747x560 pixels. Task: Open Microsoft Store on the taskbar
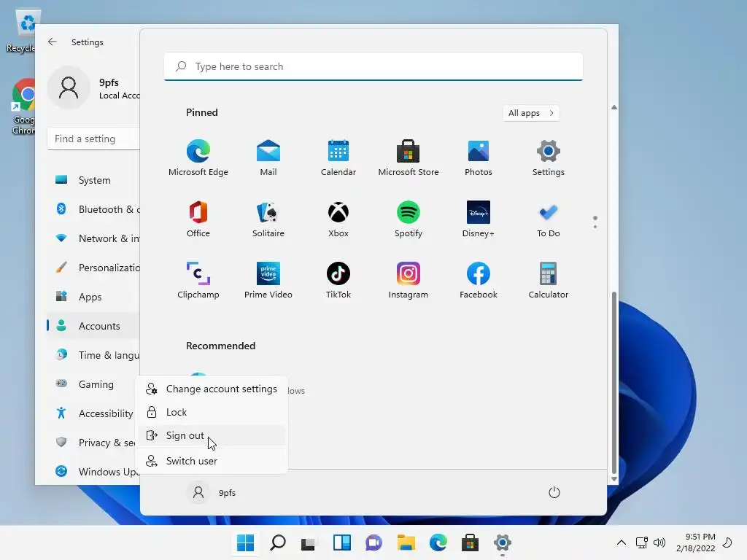coord(470,542)
